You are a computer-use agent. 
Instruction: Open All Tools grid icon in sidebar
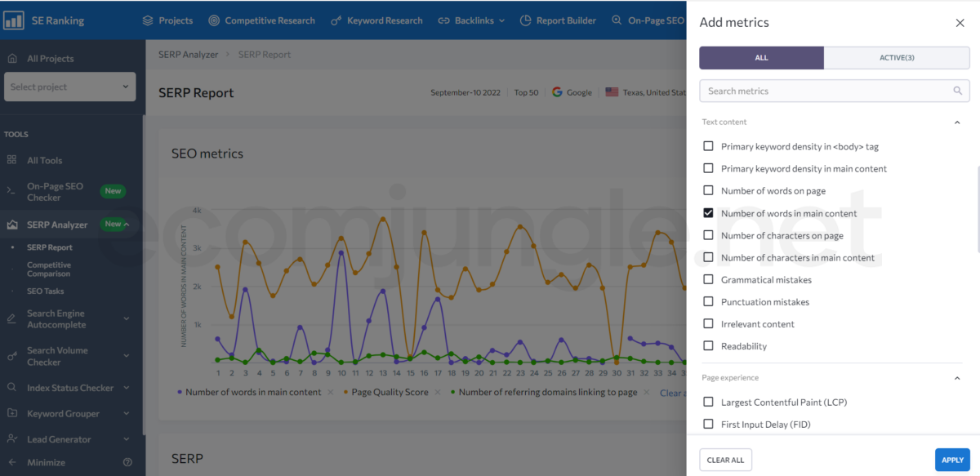(11, 160)
